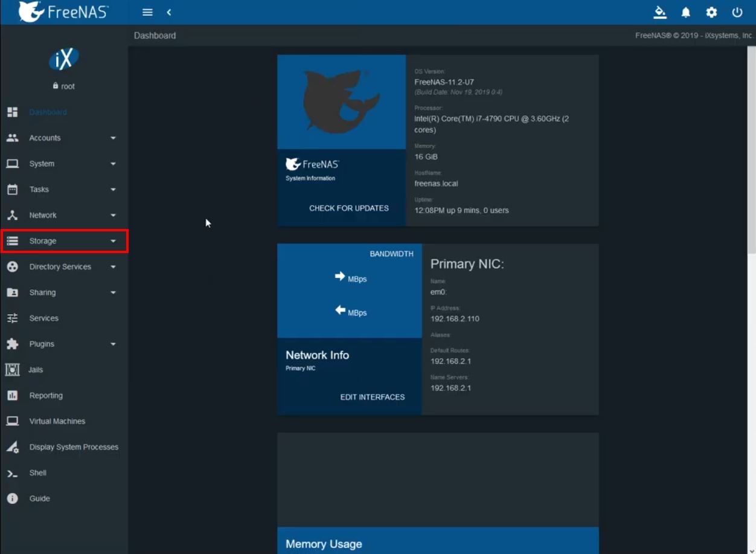Expand the Accounts menu arrow
The width and height of the screenshot is (756, 554).
[113, 138]
